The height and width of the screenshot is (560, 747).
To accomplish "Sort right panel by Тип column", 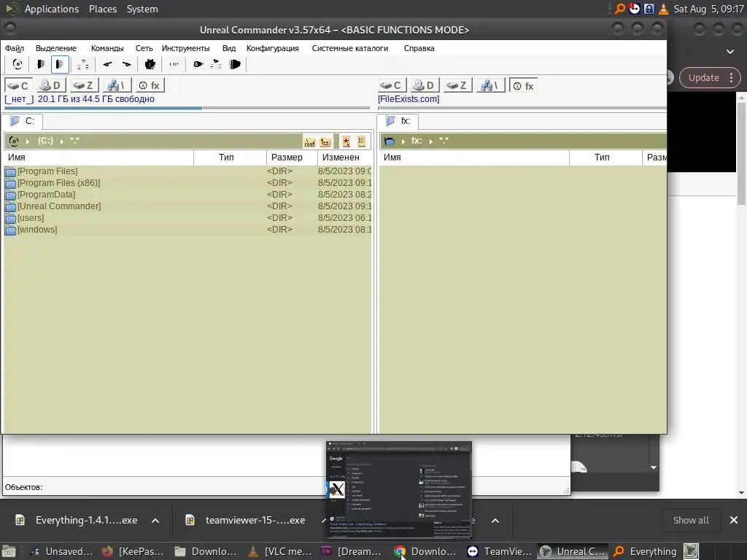I will [x=605, y=157].
